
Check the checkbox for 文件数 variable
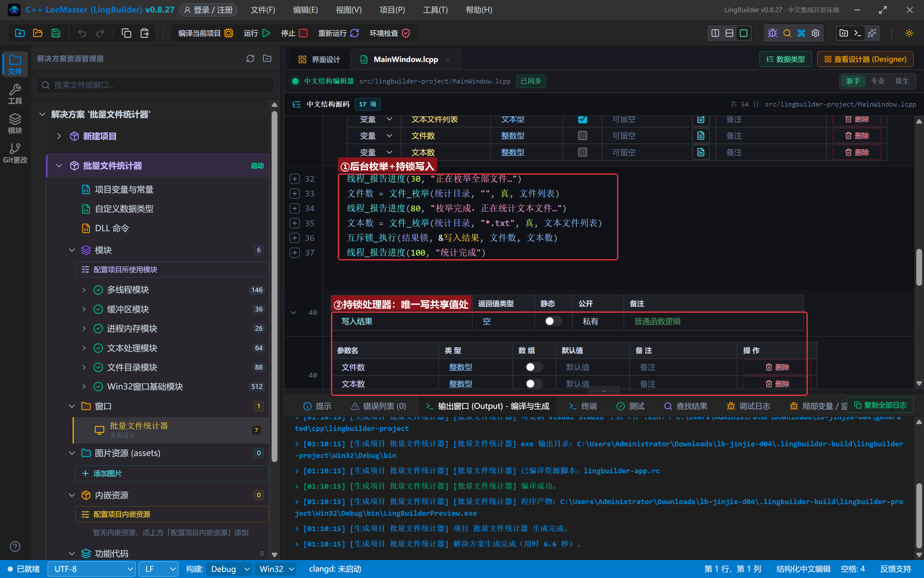click(x=582, y=136)
